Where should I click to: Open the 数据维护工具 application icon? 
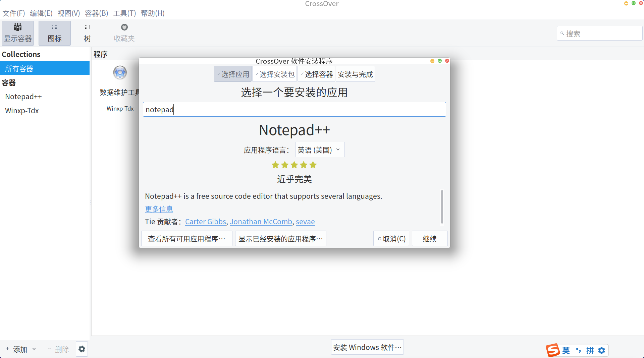[x=120, y=72]
